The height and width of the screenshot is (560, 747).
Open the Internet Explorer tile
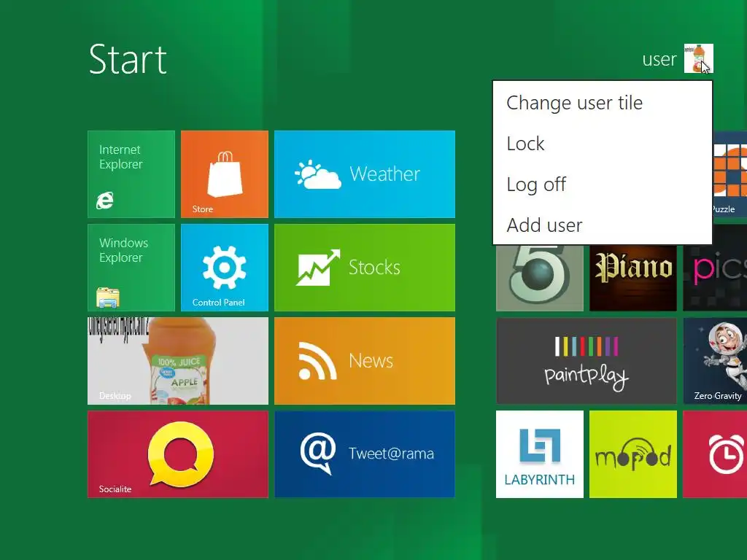(131, 174)
